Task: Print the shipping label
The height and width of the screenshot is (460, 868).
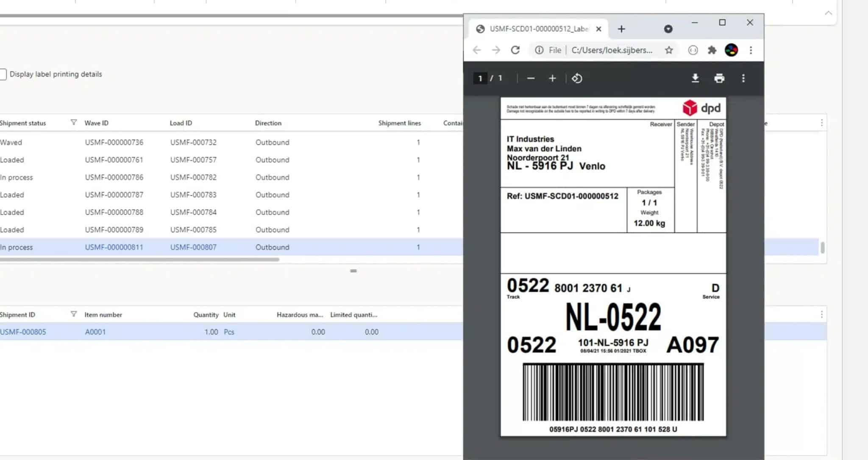Action: tap(719, 78)
